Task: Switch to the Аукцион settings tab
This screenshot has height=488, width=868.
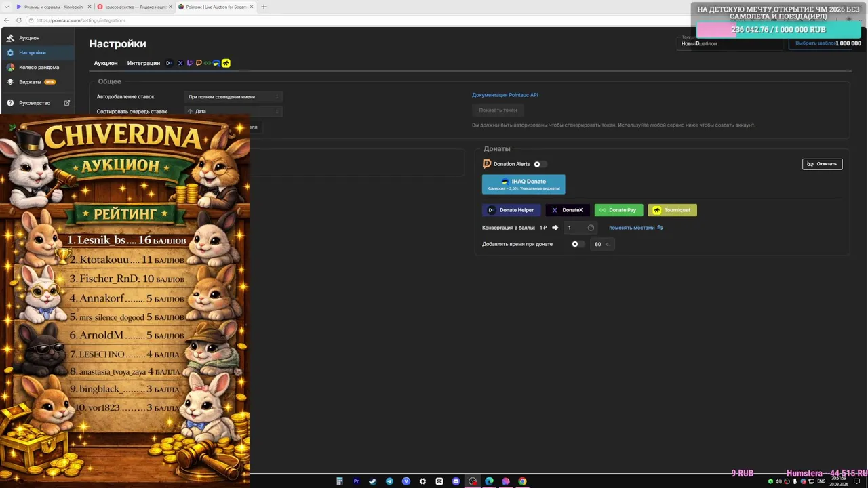Action: tap(106, 63)
